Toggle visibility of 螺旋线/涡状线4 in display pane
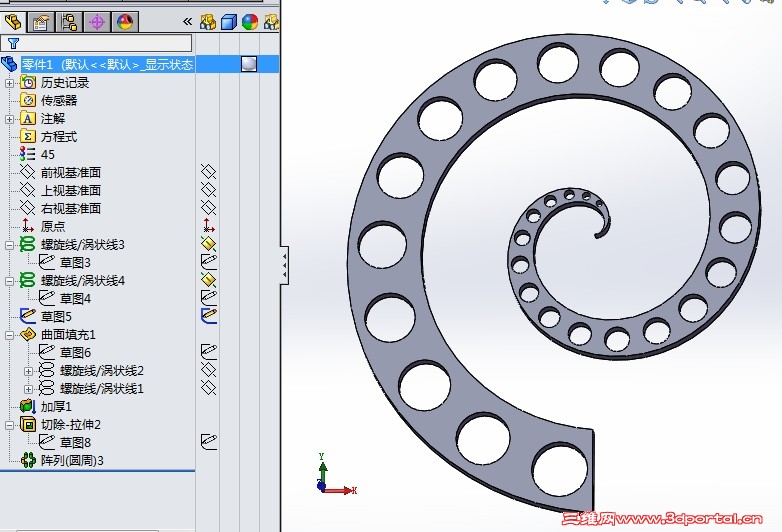The width and height of the screenshot is (782, 532). tap(208, 279)
